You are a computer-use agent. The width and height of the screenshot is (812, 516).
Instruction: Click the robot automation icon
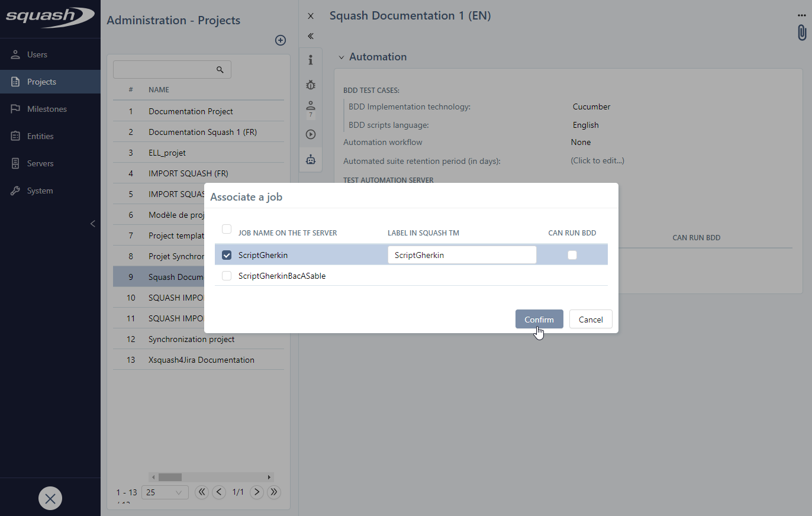click(x=311, y=159)
